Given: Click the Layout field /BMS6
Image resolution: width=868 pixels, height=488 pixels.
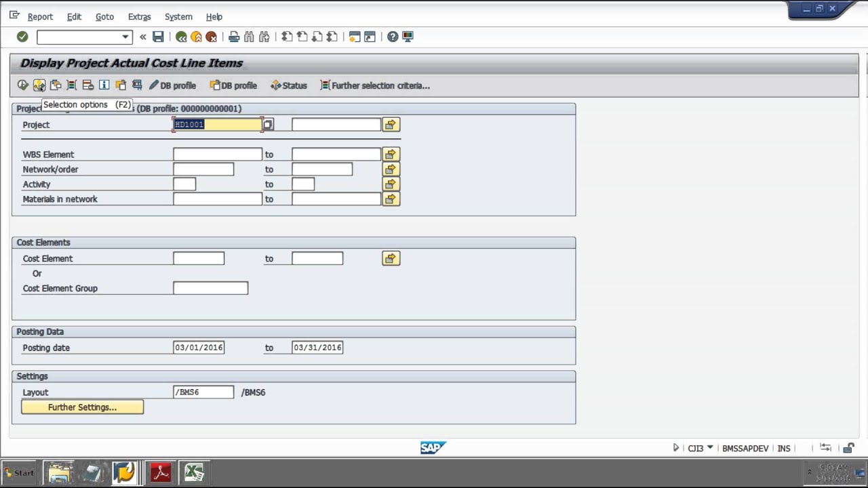Looking at the screenshot, I should coord(203,392).
